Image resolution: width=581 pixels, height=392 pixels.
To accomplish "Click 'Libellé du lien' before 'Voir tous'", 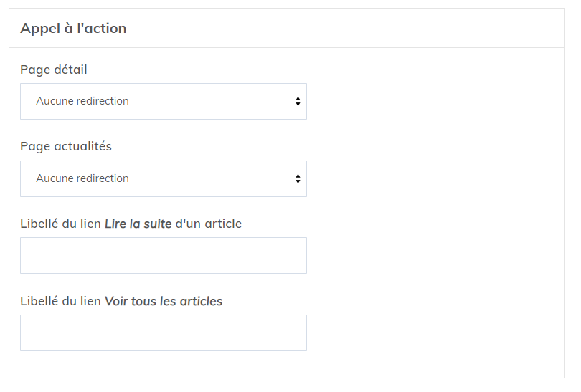I will tap(61, 301).
